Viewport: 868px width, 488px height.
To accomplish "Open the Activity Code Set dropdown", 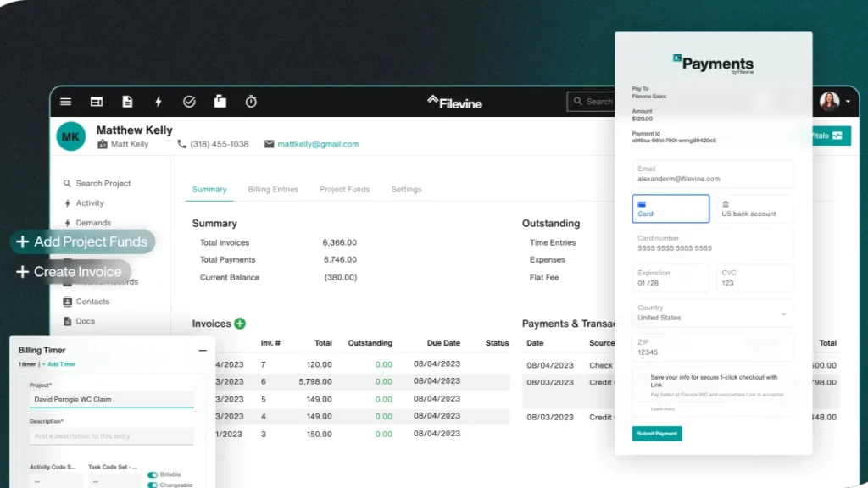I will pos(55,480).
